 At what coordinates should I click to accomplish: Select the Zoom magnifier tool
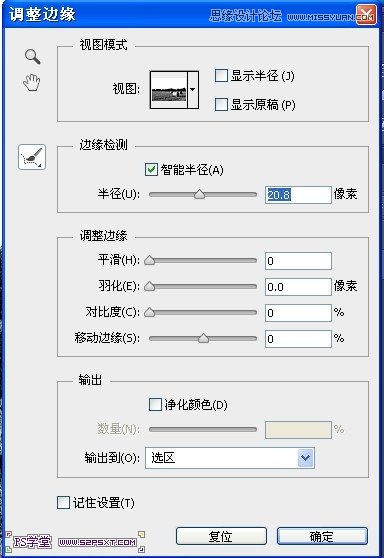coord(32,57)
